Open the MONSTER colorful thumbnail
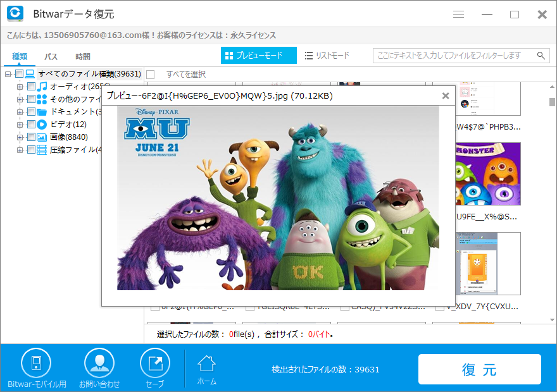Screen dimensions: 557x392 pos(488,174)
